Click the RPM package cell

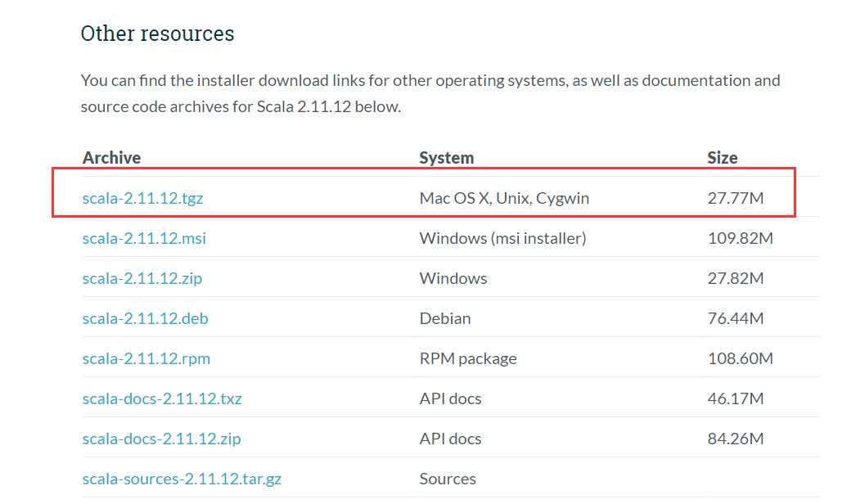pyautogui.click(x=468, y=359)
